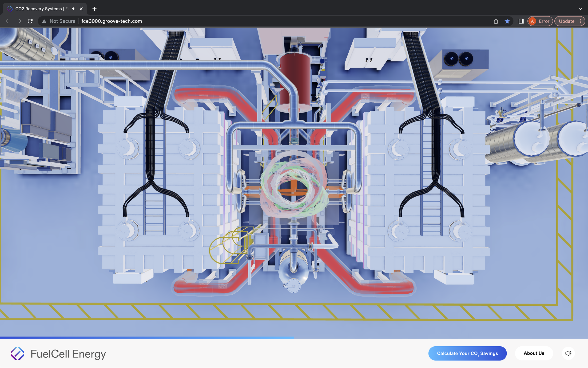Click the FuelCell Energy logo
The width and height of the screenshot is (588, 368).
point(58,354)
